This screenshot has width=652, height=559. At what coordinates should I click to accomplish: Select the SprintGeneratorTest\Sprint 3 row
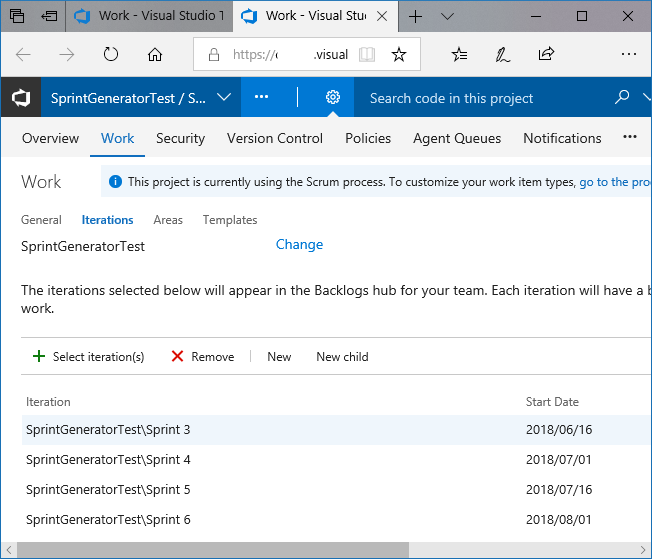coord(336,430)
